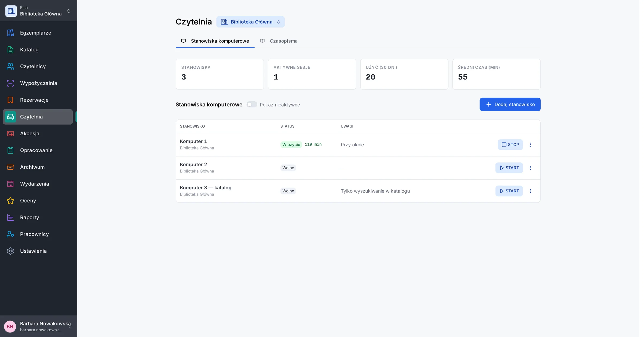The image size is (644, 337).
Task: Click the Dodaj stanowisko button
Action: coord(510,104)
